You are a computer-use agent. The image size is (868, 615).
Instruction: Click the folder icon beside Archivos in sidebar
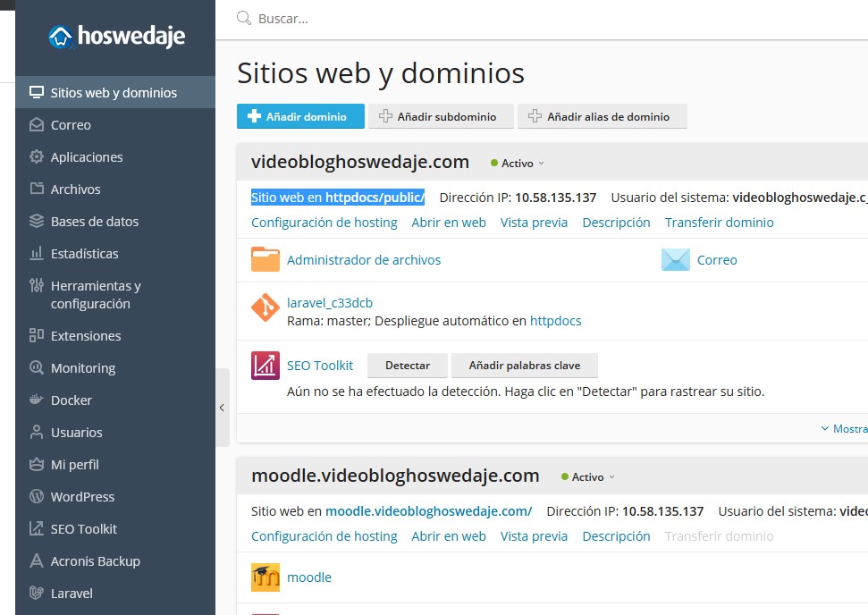37,189
